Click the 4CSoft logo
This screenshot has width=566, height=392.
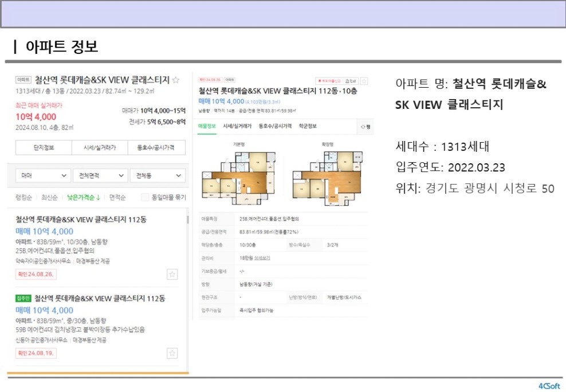point(549,386)
